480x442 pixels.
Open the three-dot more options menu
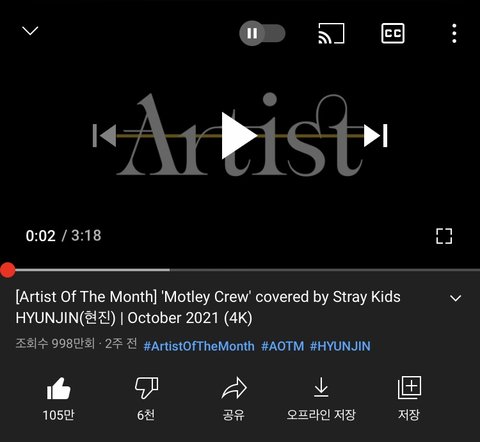point(454,33)
